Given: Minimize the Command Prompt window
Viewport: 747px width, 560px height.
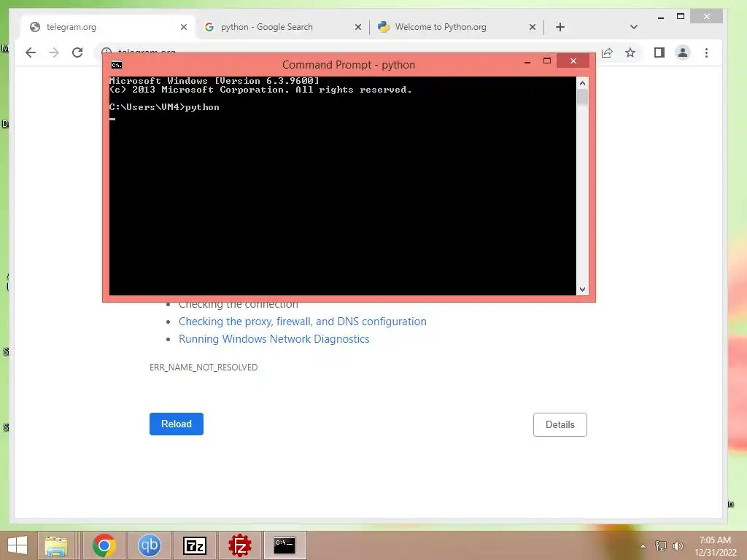Looking at the screenshot, I should point(527,61).
